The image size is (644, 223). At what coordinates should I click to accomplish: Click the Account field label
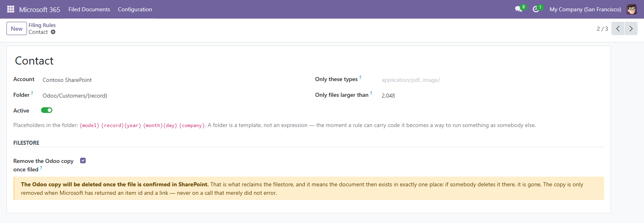pyautogui.click(x=24, y=79)
